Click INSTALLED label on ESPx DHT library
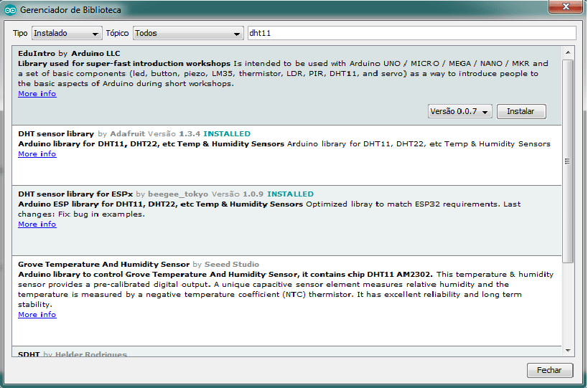The width and height of the screenshot is (588, 388). (290, 194)
